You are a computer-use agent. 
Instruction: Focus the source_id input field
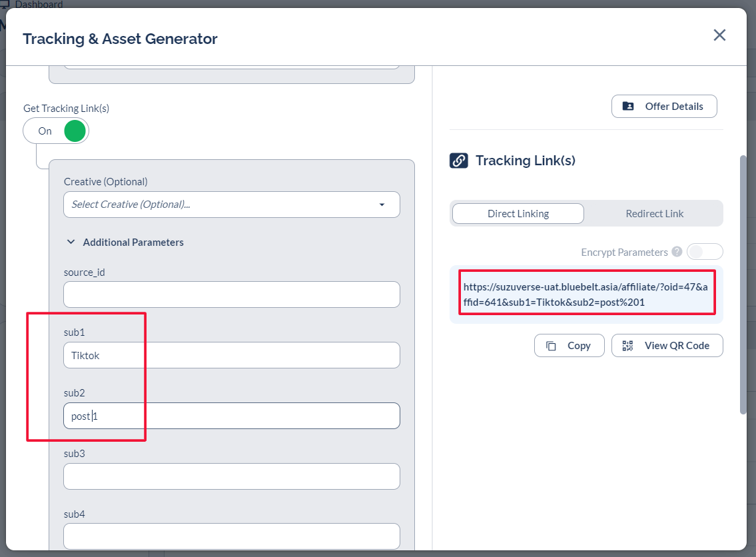click(x=231, y=294)
